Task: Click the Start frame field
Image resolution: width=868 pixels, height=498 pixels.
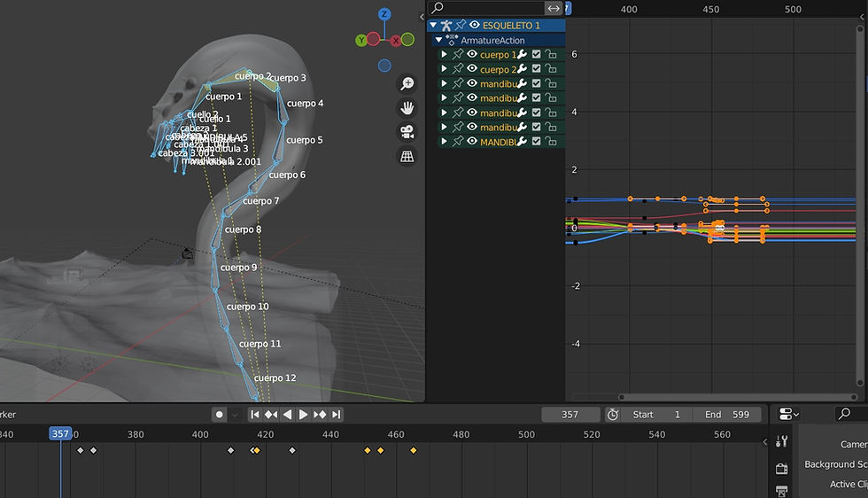Action: coord(656,415)
